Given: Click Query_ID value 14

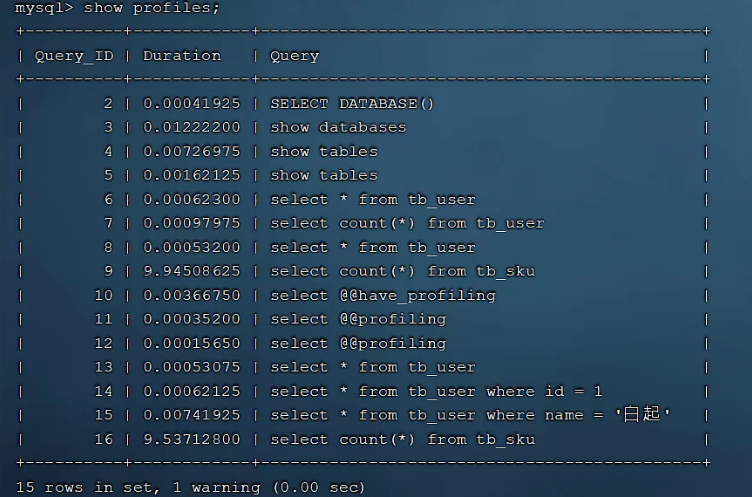Looking at the screenshot, I should click(104, 391).
